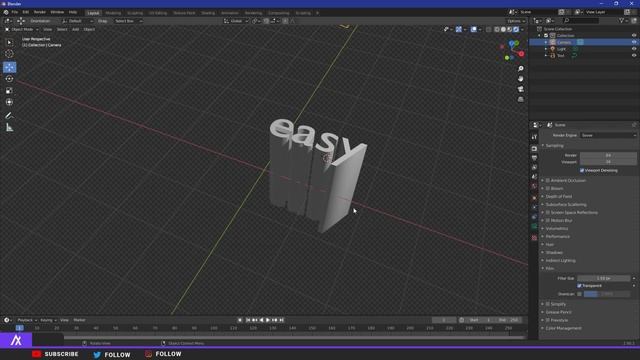
Task: Open the Scene properties tab icon
Action: [x=534, y=177]
